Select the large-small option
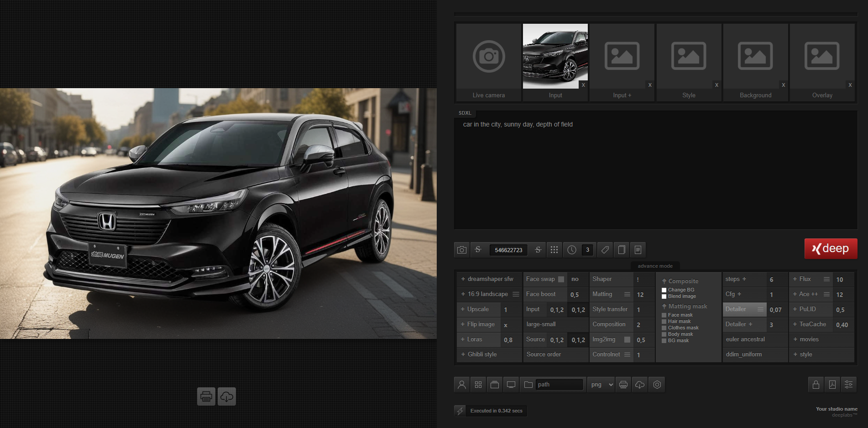868x428 pixels. tap(556, 324)
